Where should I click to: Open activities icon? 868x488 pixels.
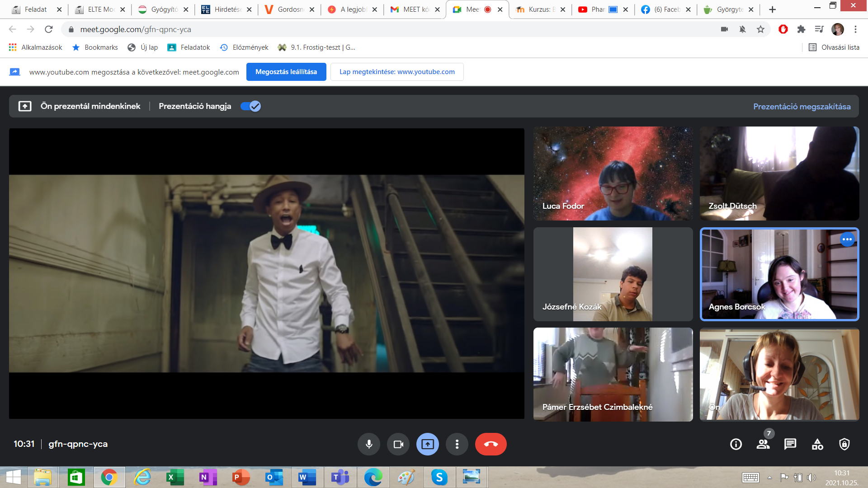click(x=817, y=444)
